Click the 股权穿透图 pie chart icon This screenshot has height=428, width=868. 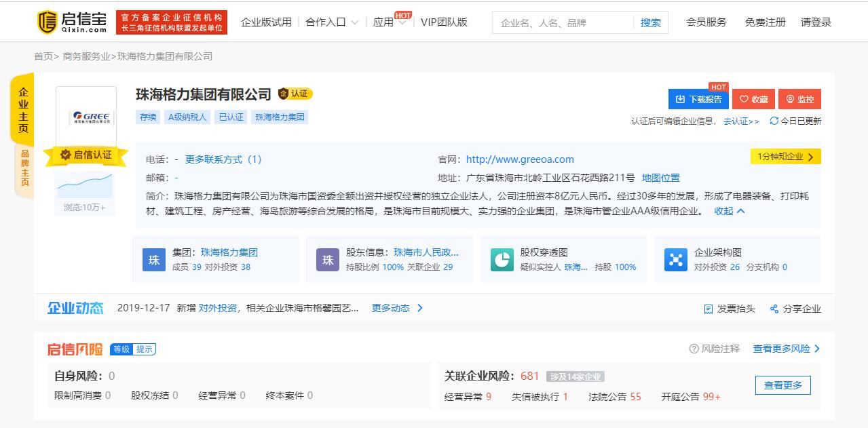pos(502,260)
